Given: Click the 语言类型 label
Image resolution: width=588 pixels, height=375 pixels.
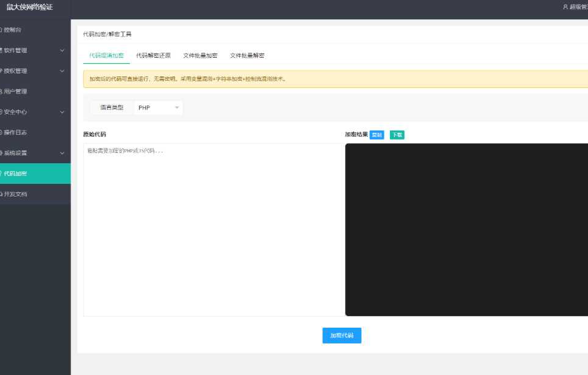Looking at the screenshot, I should point(112,107).
